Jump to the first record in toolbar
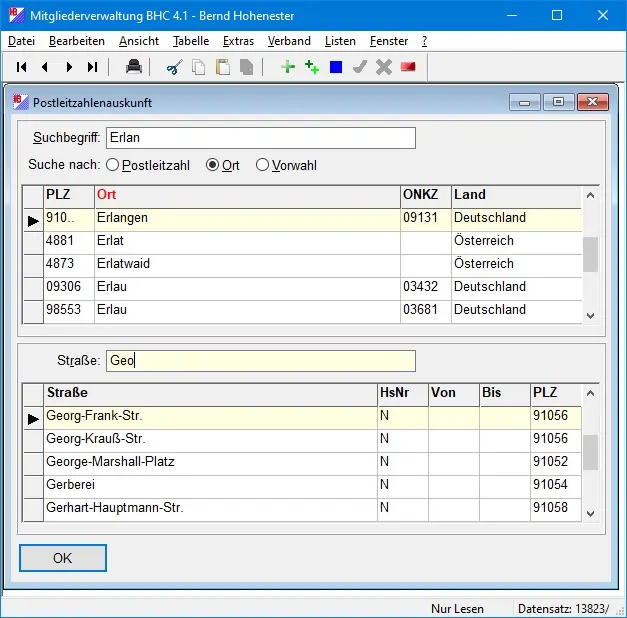The height and width of the screenshot is (618, 627). [x=21, y=67]
